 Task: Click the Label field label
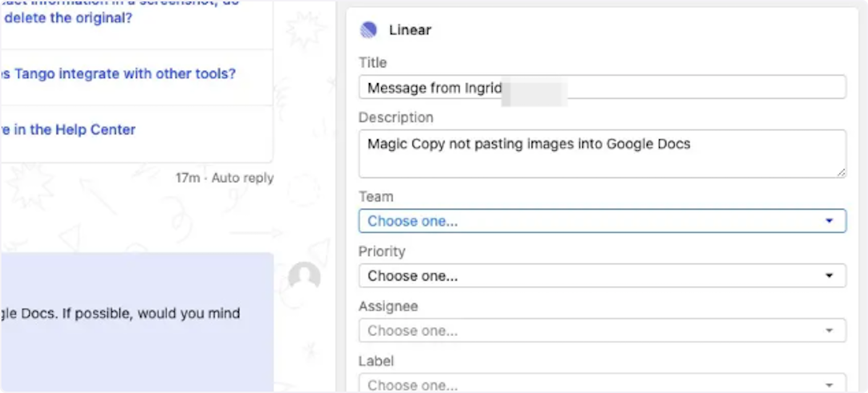[x=376, y=360]
